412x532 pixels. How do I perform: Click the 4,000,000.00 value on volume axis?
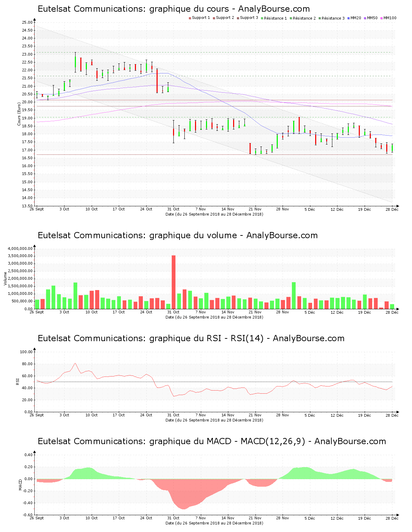coord(20,248)
